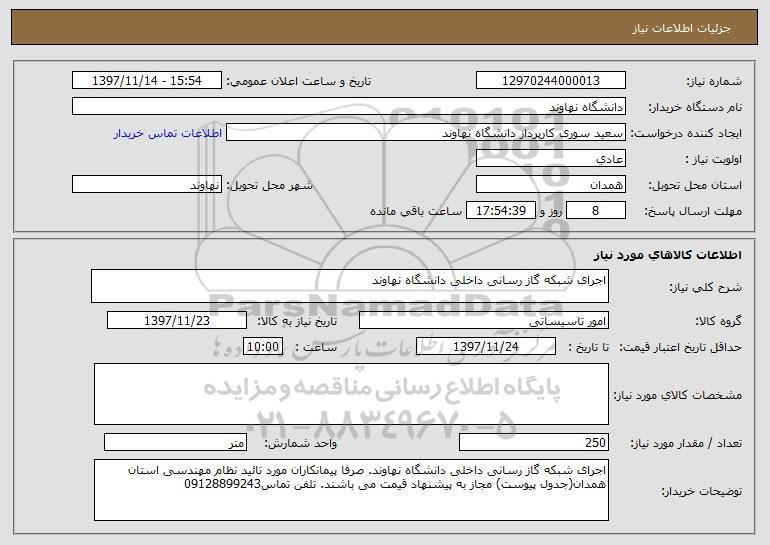Click the delivery city field نهاوند

[147, 185]
